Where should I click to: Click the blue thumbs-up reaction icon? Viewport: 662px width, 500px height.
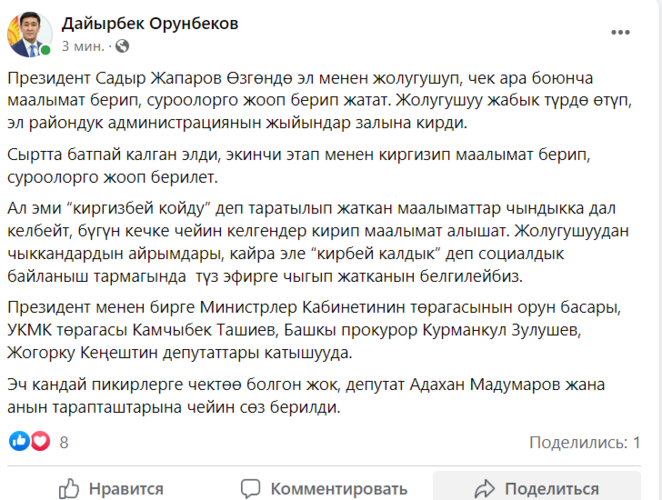click(x=18, y=441)
